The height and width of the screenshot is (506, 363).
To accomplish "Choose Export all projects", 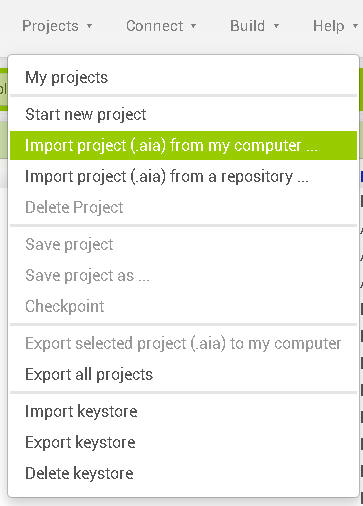I will point(183,374).
